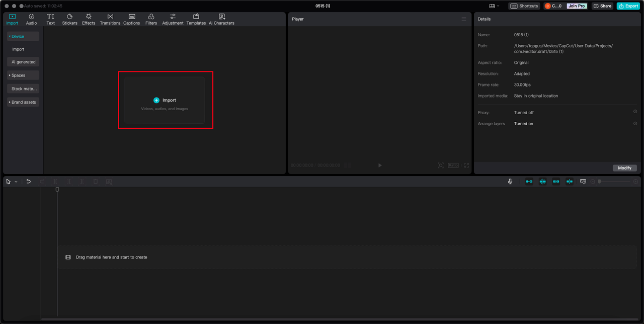Click the Share button
Viewport: 644px width, 324px height.
click(x=602, y=6)
